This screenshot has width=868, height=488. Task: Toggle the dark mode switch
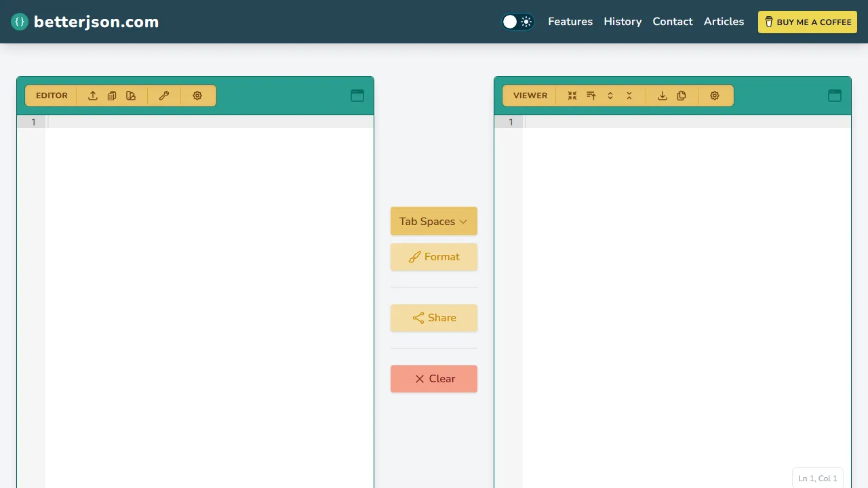517,21
